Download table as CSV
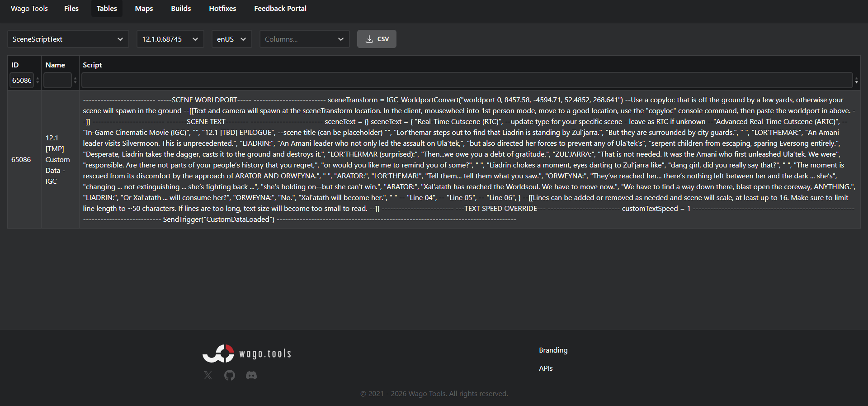868x406 pixels. 377,39
